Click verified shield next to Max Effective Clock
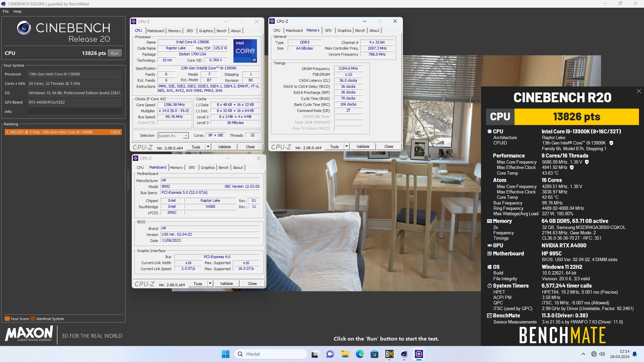 572,168
